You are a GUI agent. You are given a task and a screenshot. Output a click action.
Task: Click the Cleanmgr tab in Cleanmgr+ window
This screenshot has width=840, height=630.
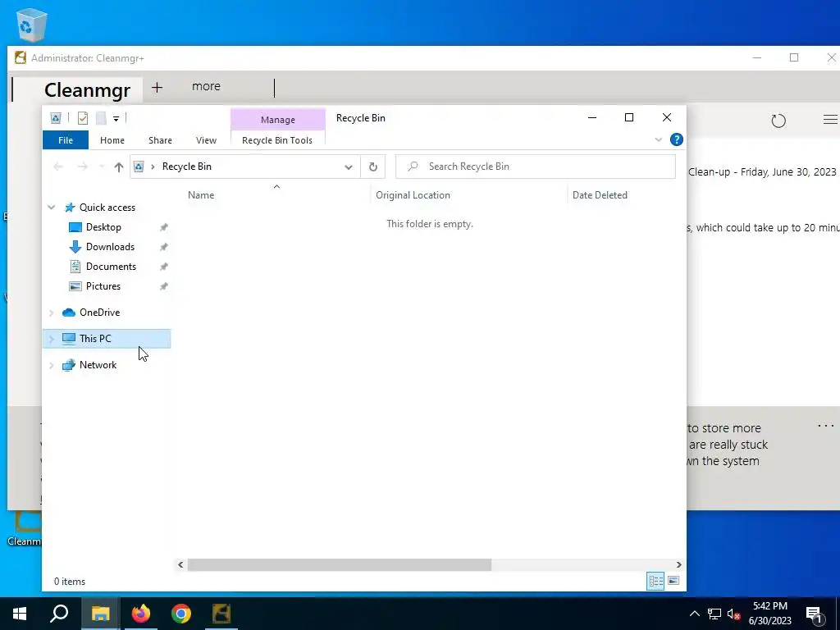(87, 90)
